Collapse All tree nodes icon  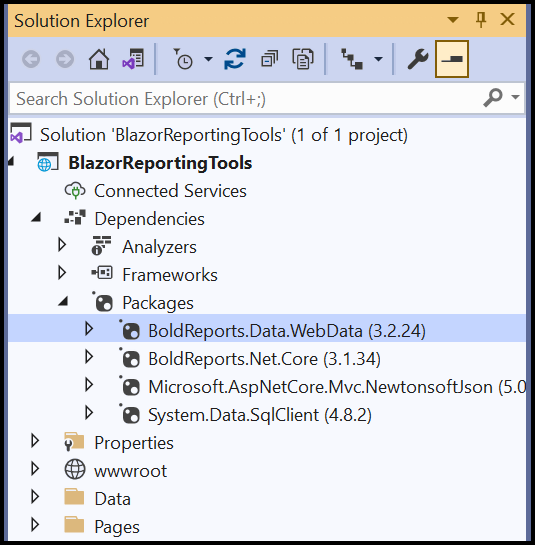tap(269, 59)
